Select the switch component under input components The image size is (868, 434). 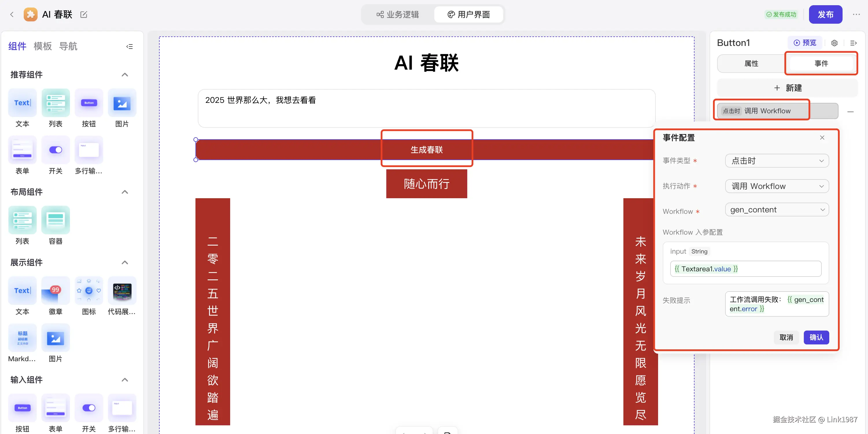(x=88, y=408)
